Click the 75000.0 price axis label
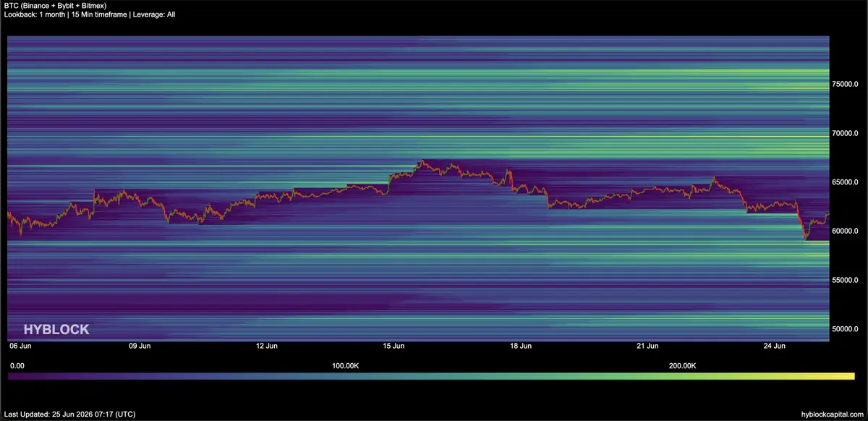The image size is (868, 421). (x=845, y=85)
